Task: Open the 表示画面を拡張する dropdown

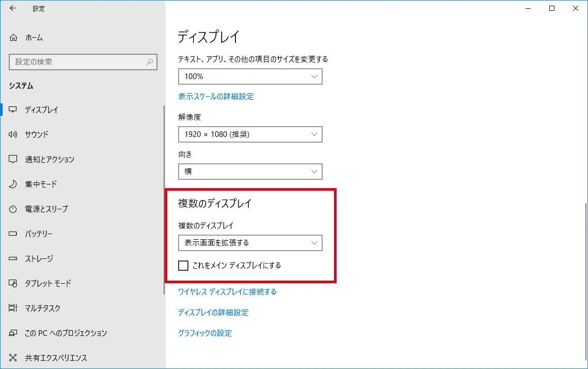Action: pyautogui.click(x=250, y=243)
